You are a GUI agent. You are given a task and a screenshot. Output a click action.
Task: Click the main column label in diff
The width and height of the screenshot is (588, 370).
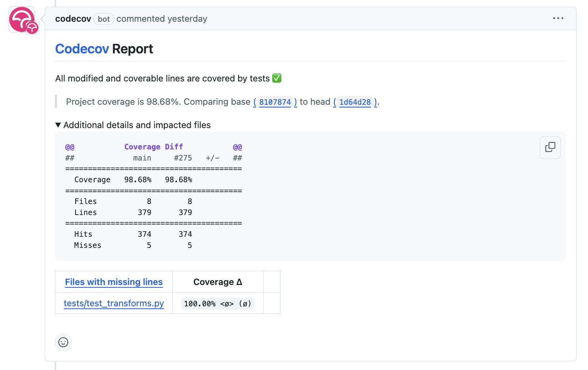click(142, 158)
